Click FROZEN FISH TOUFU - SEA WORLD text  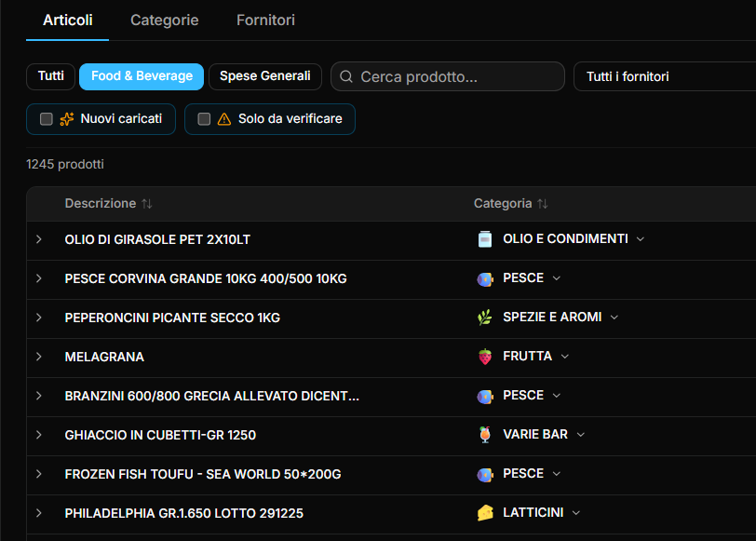coord(203,474)
